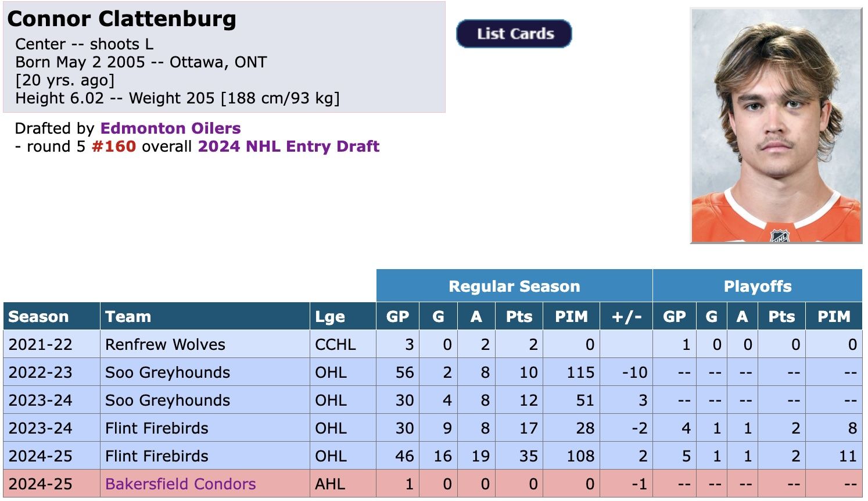This screenshot has height=501, width=868.
Task: Open the 2024 NHL Entry Draft link
Action: [x=288, y=146]
